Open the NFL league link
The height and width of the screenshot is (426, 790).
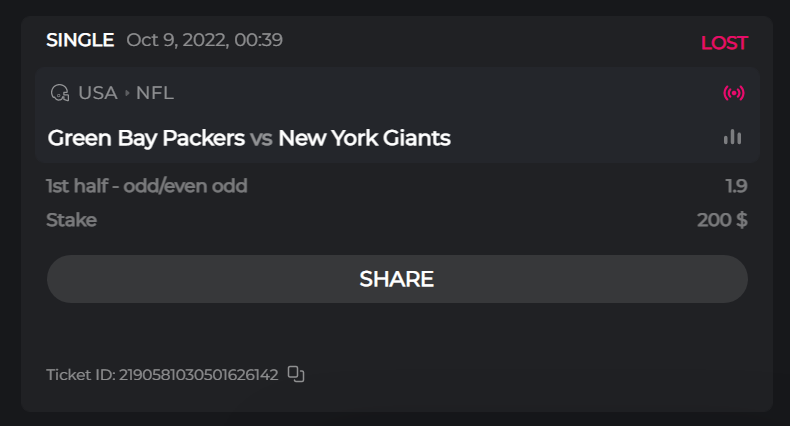(155, 93)
